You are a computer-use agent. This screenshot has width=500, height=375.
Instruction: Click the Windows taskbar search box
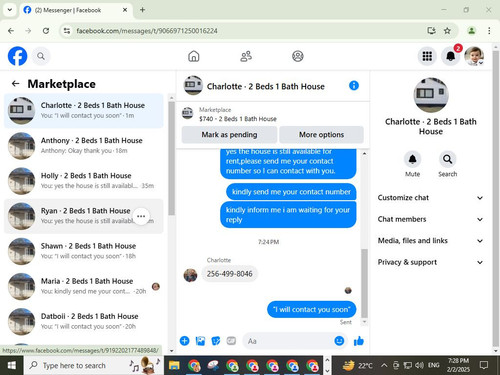(x=93, y=366)
